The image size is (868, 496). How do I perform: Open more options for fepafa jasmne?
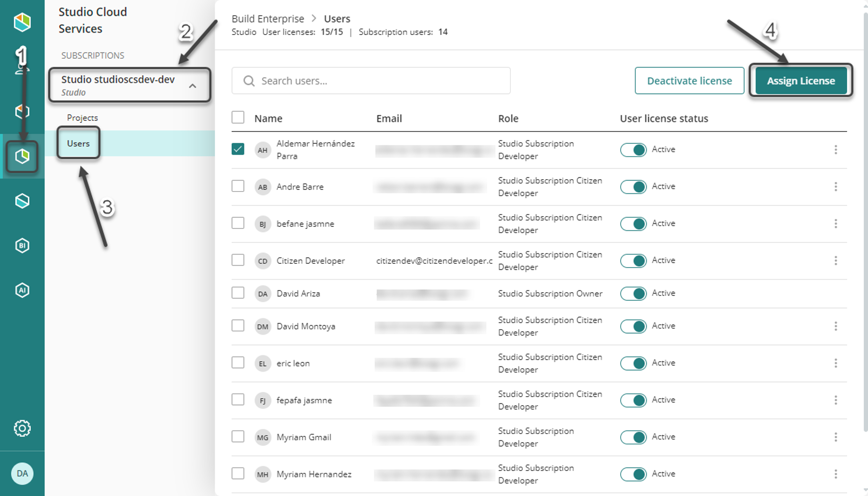836,400
